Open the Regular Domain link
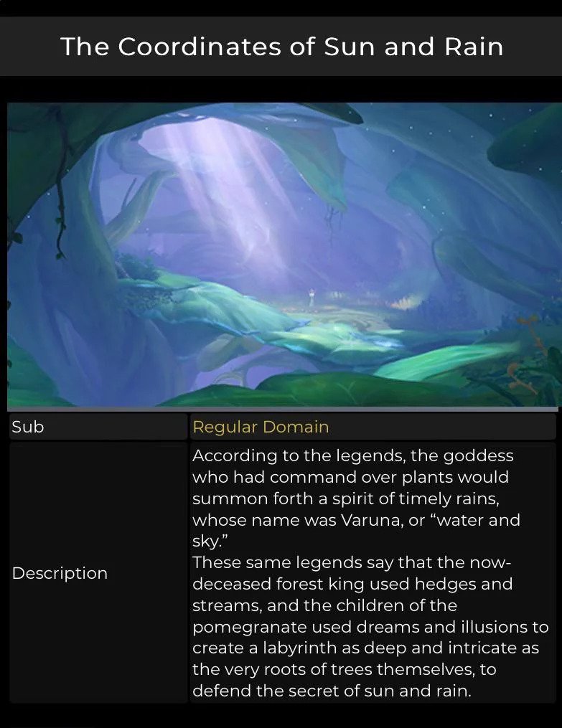The height and width of the screenshot is (728, 562). pos(261,427)
